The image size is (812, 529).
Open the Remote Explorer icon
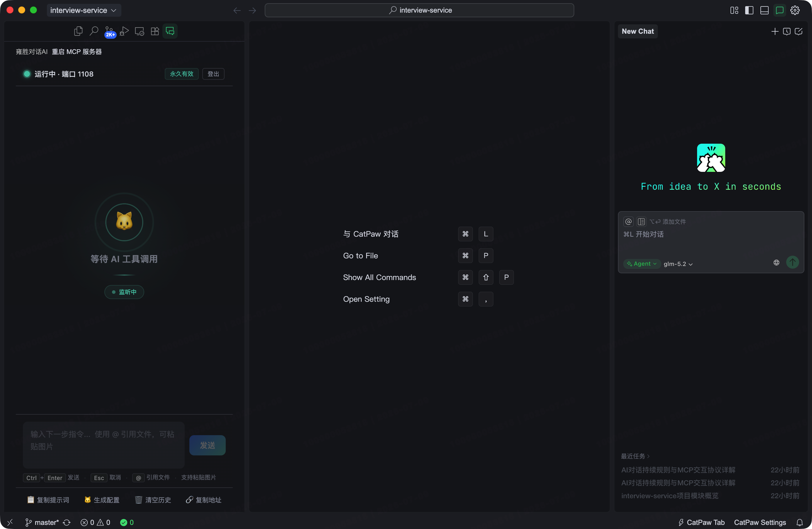click(140, 31)
